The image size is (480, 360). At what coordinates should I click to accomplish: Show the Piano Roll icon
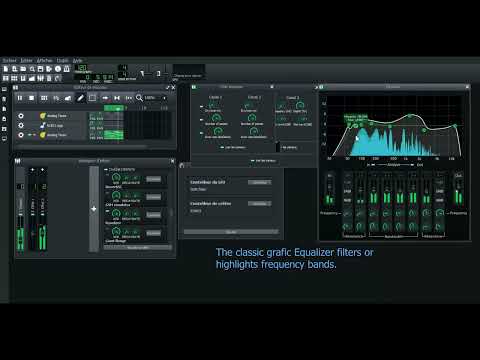23,78
